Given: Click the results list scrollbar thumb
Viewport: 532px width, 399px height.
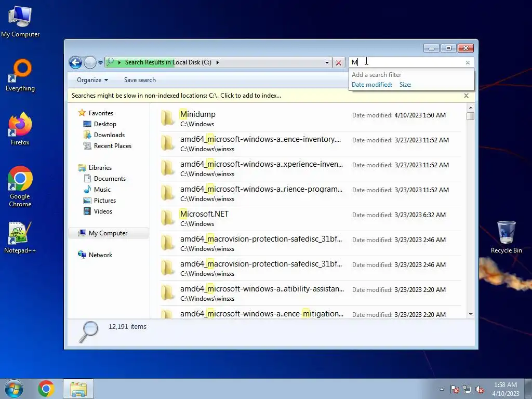Looking at the screenshot, I should click(471, 116).
